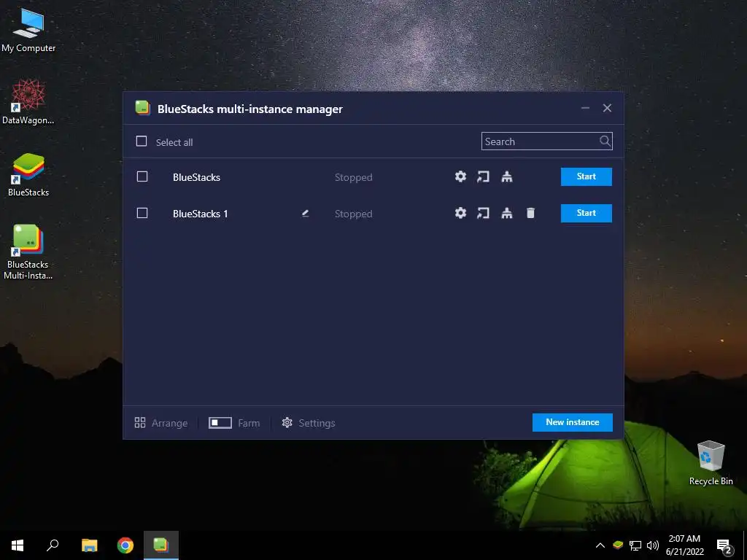Check the BlueStacks instance checkbox
Image resolution: width=747 pixels, height=560 pixels.
point(142,176)
